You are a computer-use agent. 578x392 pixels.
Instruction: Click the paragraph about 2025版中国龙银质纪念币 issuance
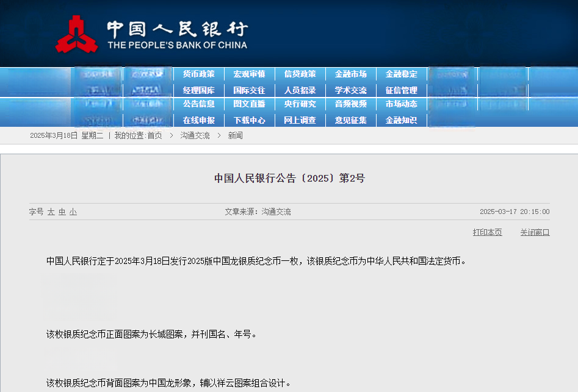click(x=256, y=261)
